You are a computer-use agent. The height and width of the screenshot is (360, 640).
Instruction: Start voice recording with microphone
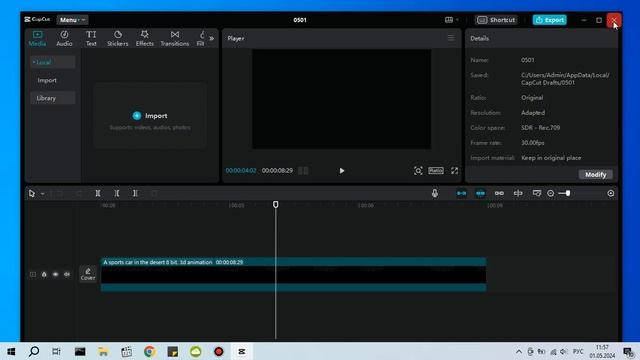click(435, 193)
